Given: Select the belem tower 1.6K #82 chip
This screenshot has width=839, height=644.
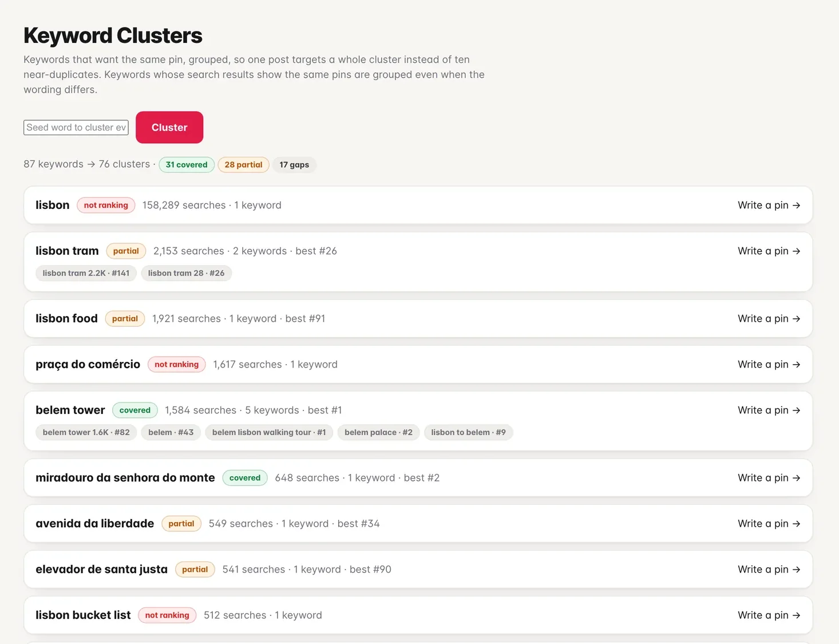Looking at the screenshot, I should [x=86, y=432].
